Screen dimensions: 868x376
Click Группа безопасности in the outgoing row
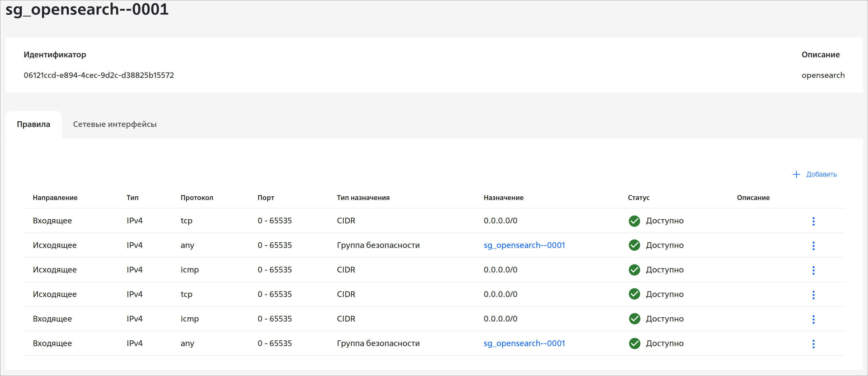click(x=378, y=245)
